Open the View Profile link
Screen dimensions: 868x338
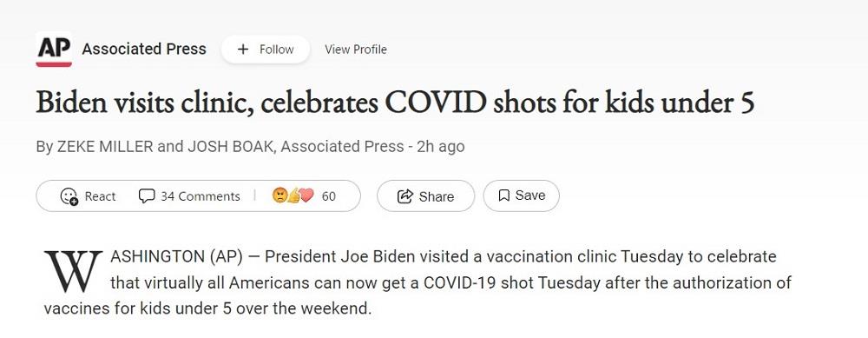[355, 50]
